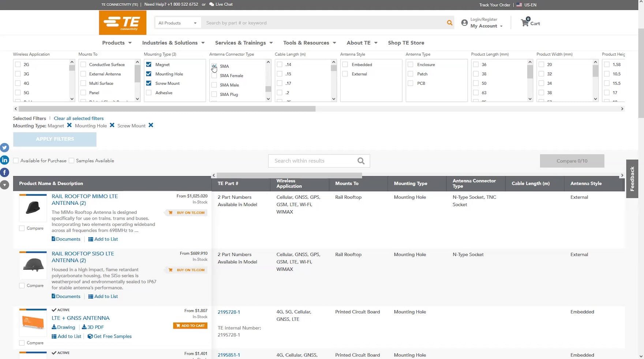Image resolution: width=644 pixels, height=359 pixels.
Task: Open the Live Chat bubble
Action: (x=211, y=4)
